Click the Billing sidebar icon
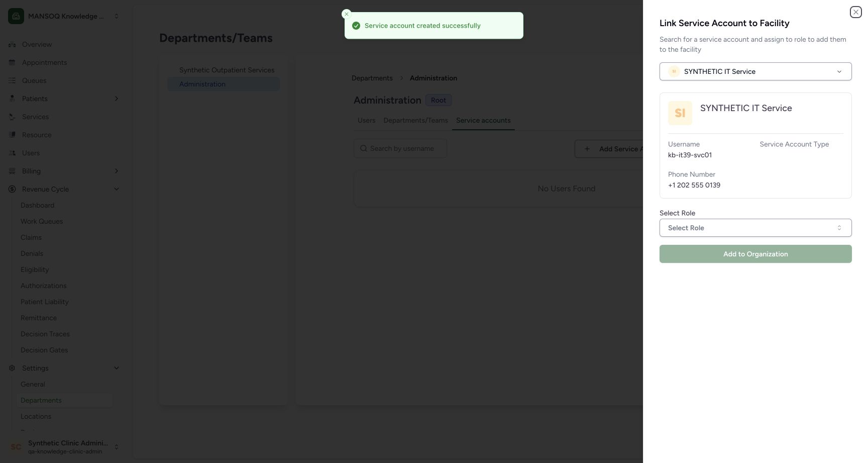Image resolution: width=868 pixels, height=463 pixels. click(x=12, y=171)
